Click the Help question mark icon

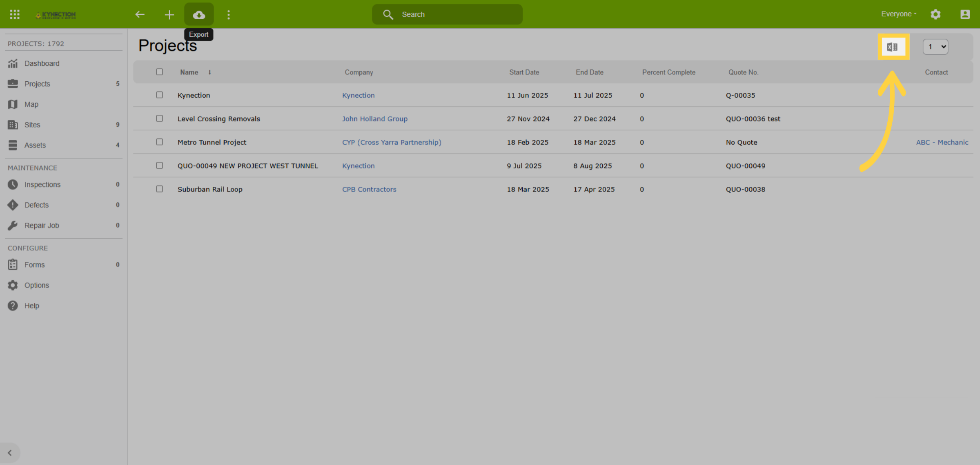click(x=13, y=305)
